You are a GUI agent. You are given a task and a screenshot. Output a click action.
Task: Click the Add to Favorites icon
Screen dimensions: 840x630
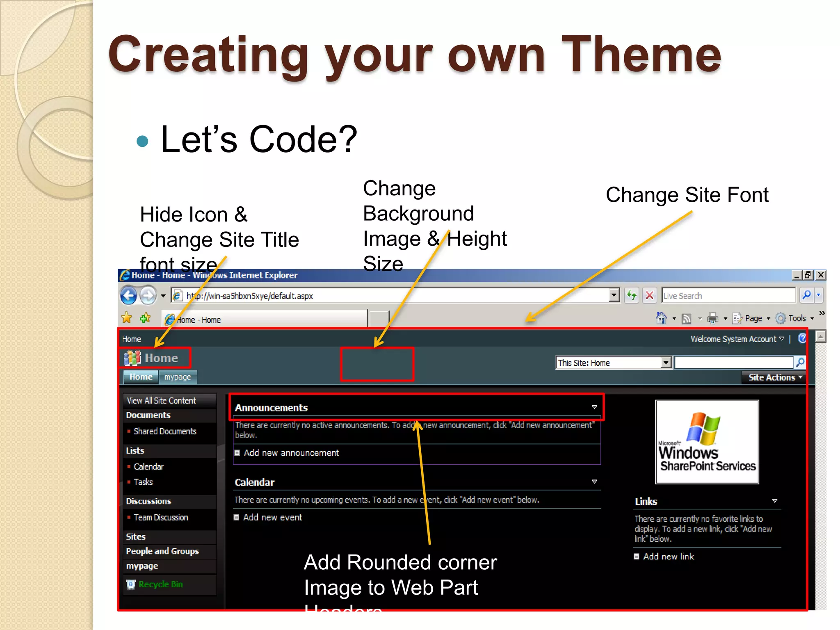tap(145, 318)
